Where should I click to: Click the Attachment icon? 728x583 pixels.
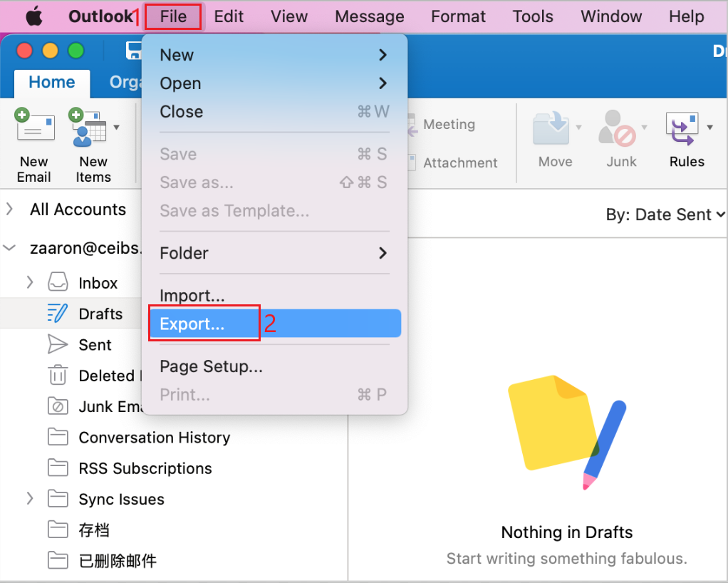pyautogui.click(x=410, y=162)
